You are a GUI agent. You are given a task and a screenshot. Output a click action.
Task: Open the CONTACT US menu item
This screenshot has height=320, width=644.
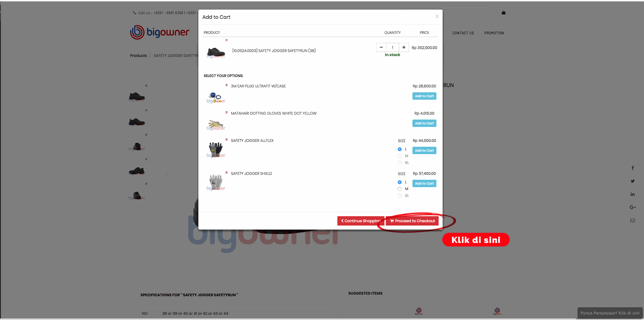(463, 33)
